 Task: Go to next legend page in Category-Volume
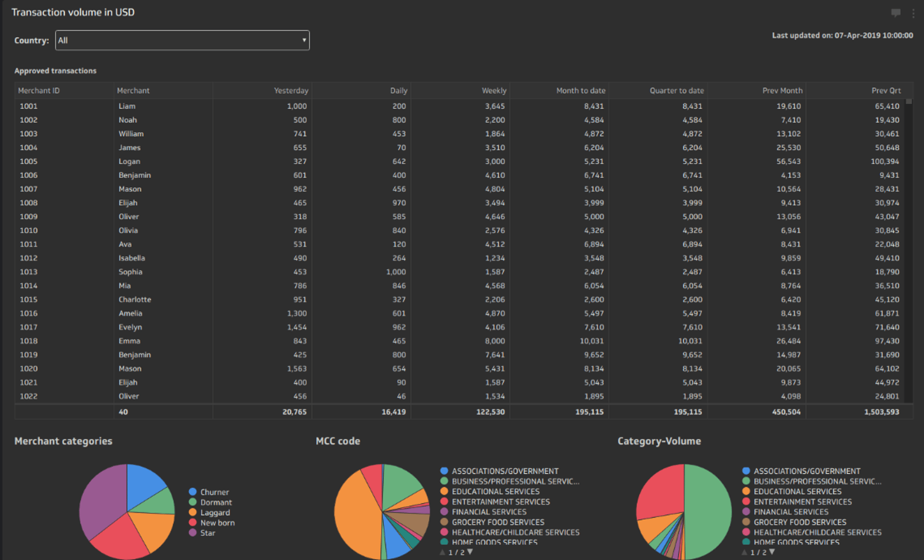tap(772, 552)
